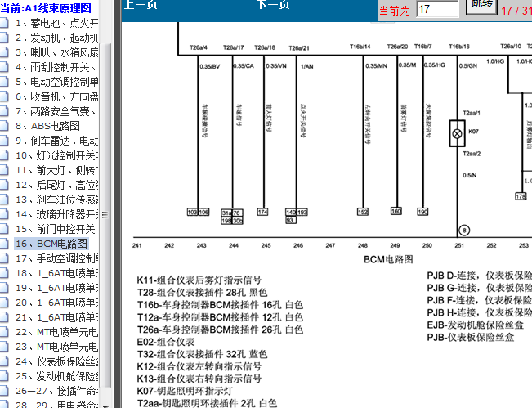Go to next page via 下一页
532x408 pixels.
pyautogui.click(x=273, y=4)
